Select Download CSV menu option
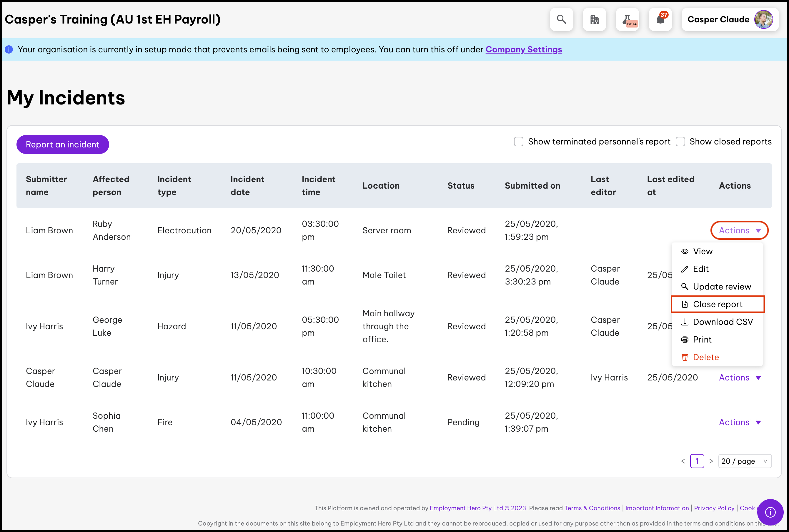789x532 pixels. pos(723,322)
